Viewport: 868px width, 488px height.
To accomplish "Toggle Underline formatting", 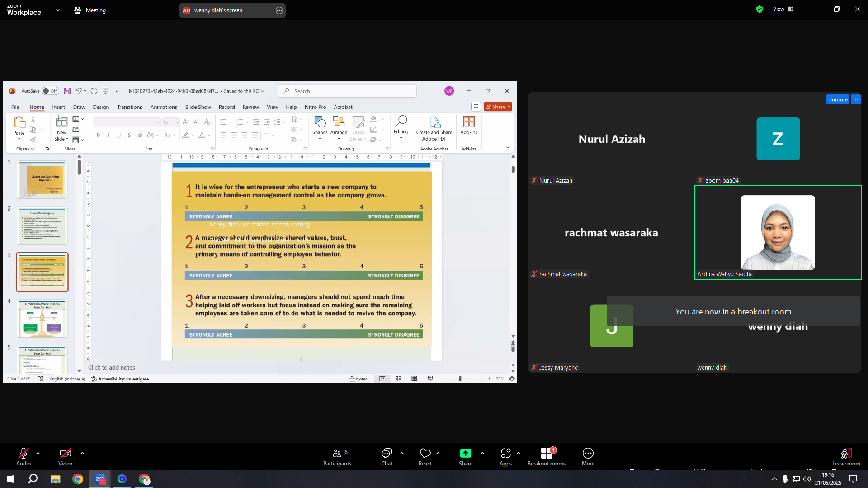I will pyautogui.click(x=119, y=135).
